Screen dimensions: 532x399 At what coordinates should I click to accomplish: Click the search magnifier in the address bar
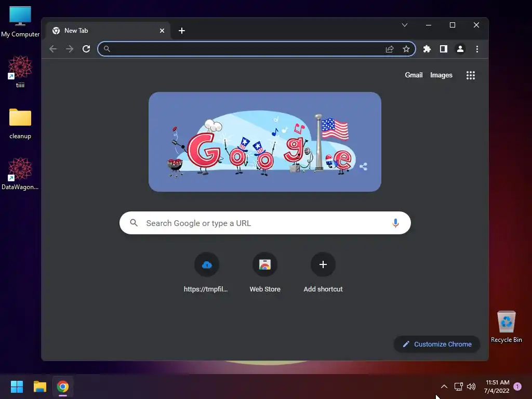tap(107, 49)
